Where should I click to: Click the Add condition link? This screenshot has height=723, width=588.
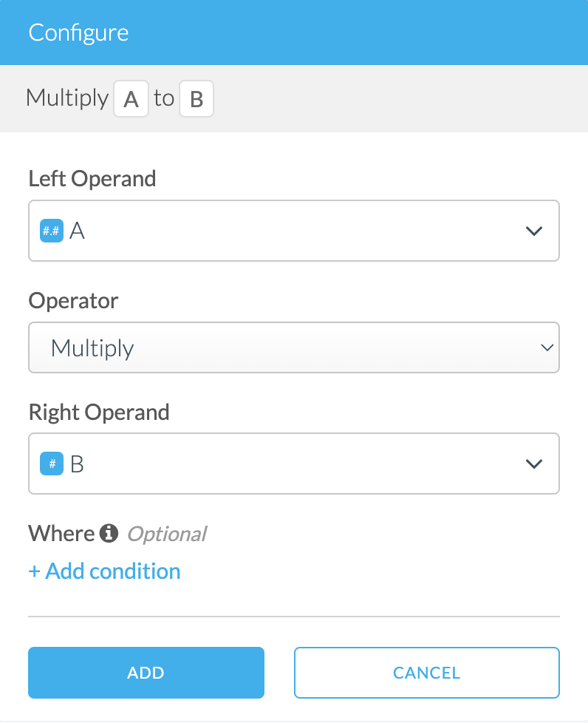(x=111, y=571)
